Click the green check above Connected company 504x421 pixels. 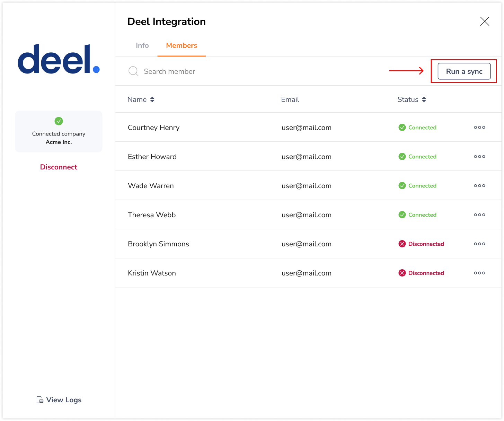click(59, 121)
